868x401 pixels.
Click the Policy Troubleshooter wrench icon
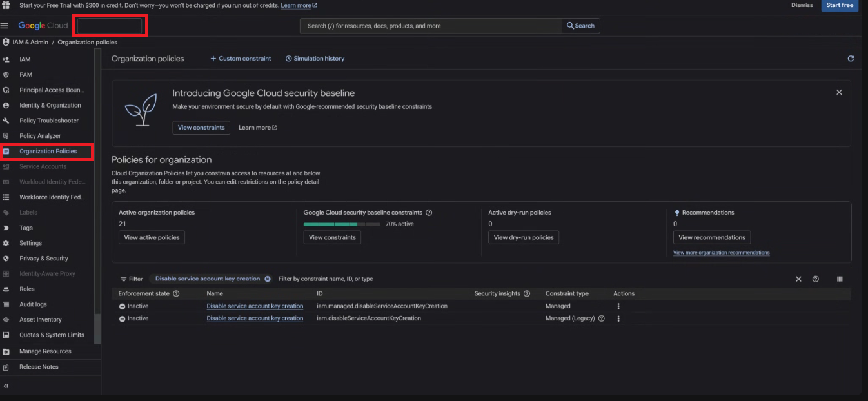[x=6, y=121]
